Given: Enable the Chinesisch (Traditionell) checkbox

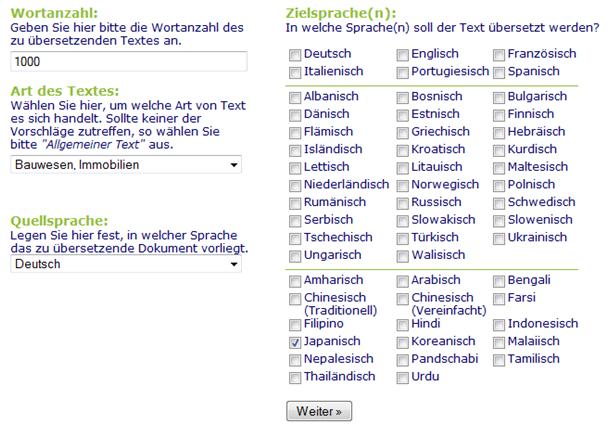Looking at the screenshot, I should pyautogui.click(x=295, y=299).
